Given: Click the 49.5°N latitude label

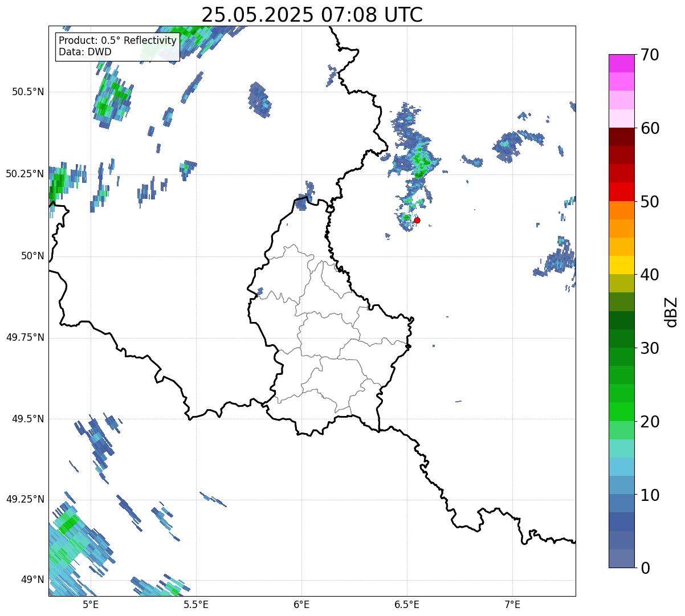Looking at the screenshot, I should coord(28,419).
